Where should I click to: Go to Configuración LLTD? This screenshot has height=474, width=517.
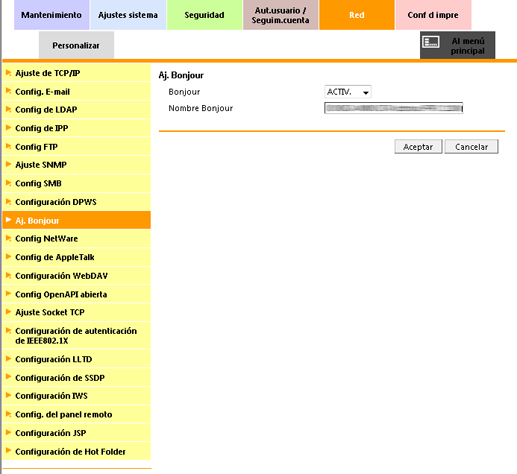click(x=76, y=359)
